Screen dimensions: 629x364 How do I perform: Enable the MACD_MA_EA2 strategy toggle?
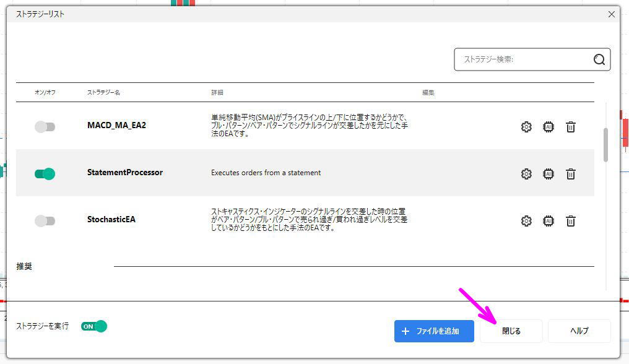click(44, 126)
